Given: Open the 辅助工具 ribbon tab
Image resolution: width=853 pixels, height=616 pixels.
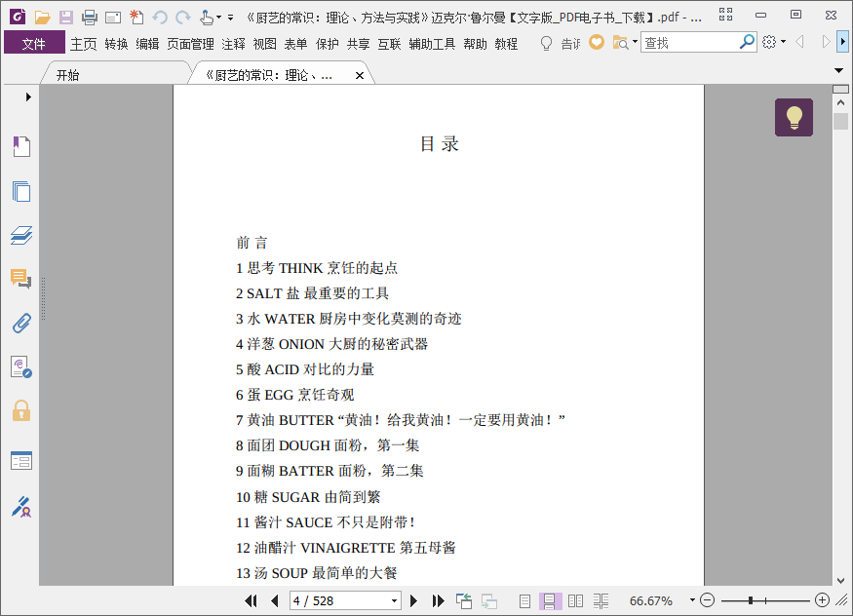Looking at the screenshot, I should (x=432, y=44).
